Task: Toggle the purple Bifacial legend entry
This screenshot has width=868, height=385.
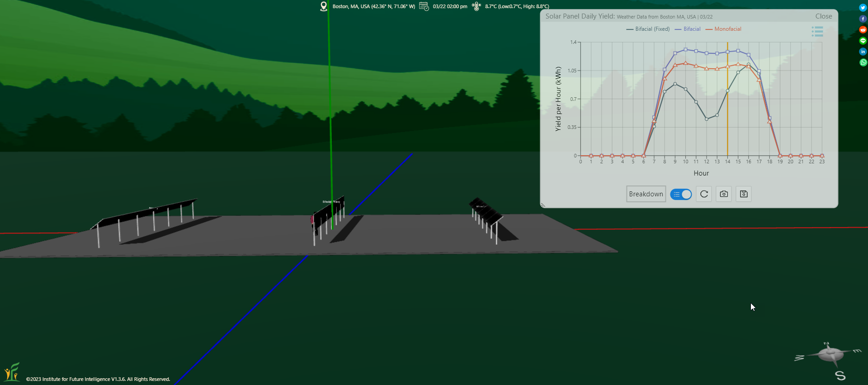Action: (688, 29)
